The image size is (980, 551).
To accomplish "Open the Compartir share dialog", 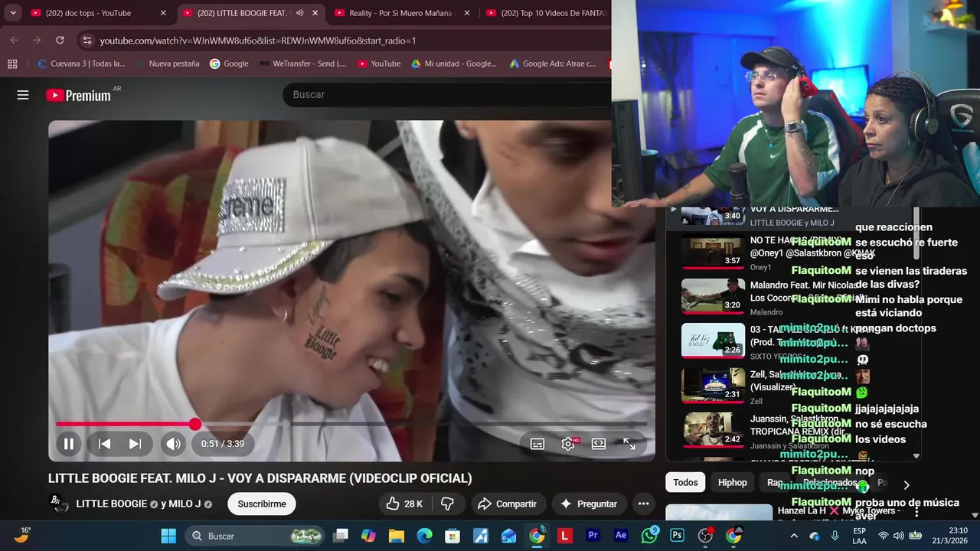I will click(x=507, y=504).
